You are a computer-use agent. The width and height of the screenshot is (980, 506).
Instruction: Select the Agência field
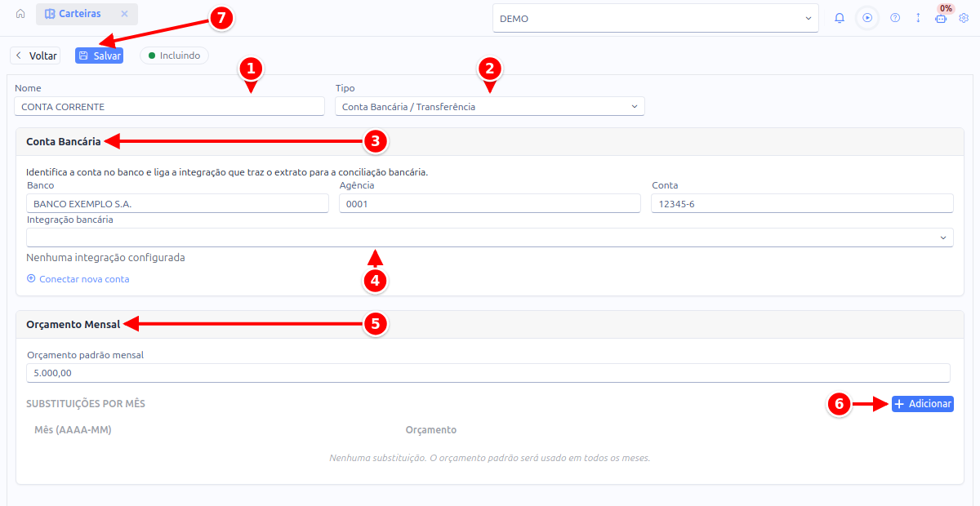[490, 203]
